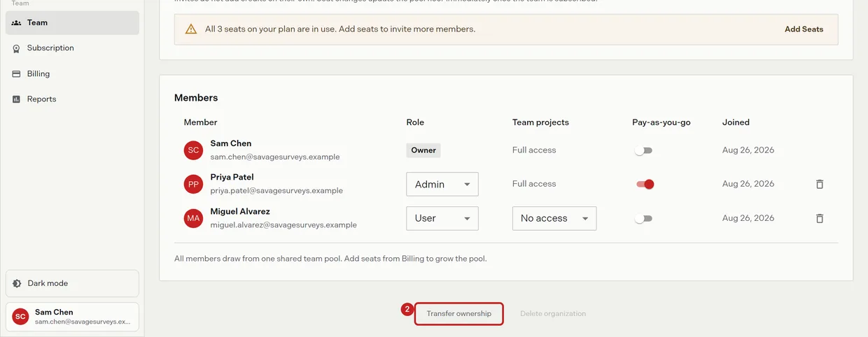Open the Subscription sidebar item
This screenshot has width=868, height=337.
pyautogui.click(x=72, y=48)
